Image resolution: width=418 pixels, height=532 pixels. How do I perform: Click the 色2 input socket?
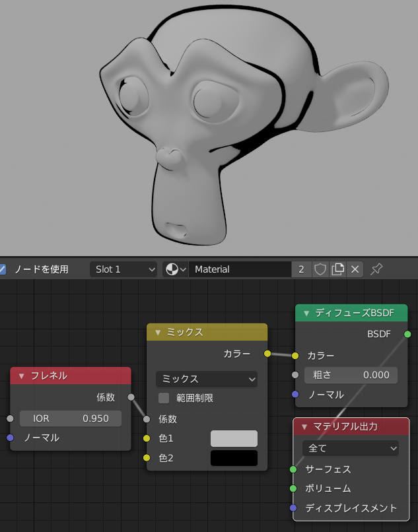coord(147,458)
